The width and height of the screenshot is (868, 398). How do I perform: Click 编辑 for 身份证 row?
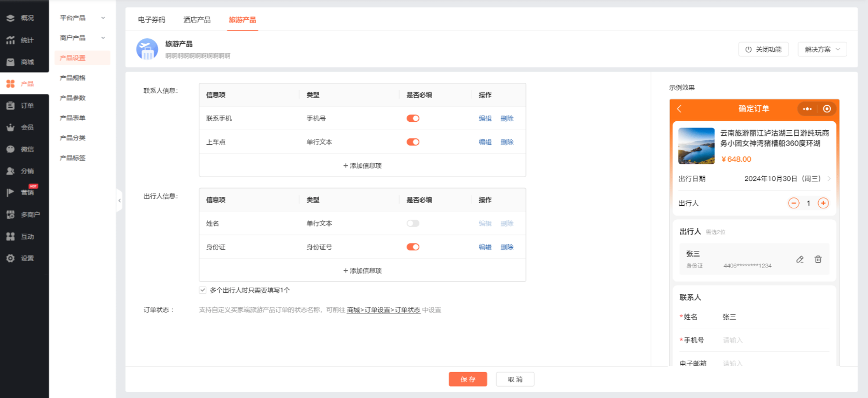pyautogui.click(x=485, y=247)
